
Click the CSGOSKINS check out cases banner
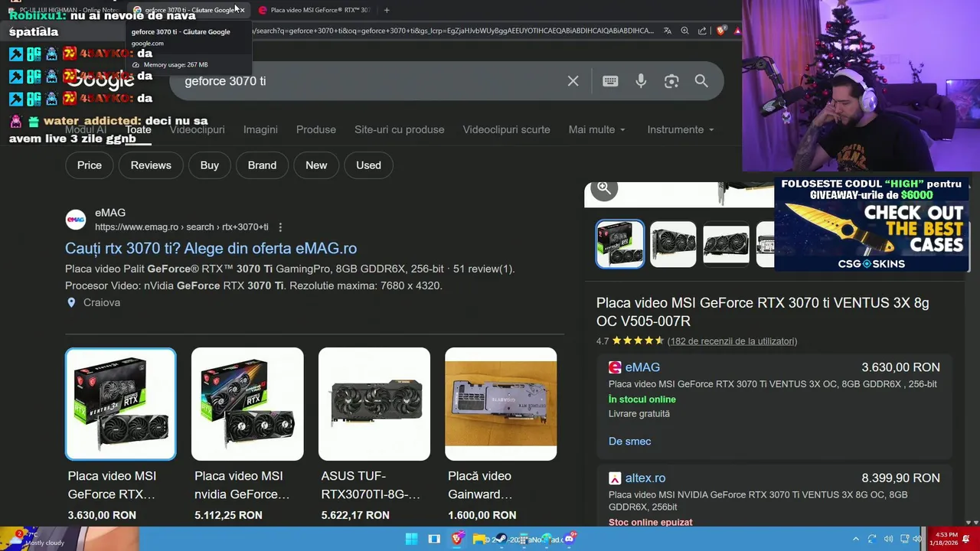point(872,225)
